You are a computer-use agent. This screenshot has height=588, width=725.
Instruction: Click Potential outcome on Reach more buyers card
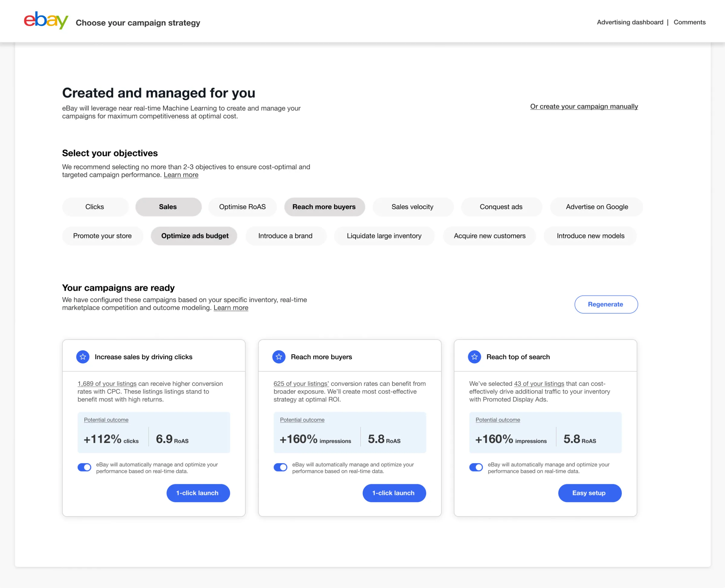(x=302, y=420)
